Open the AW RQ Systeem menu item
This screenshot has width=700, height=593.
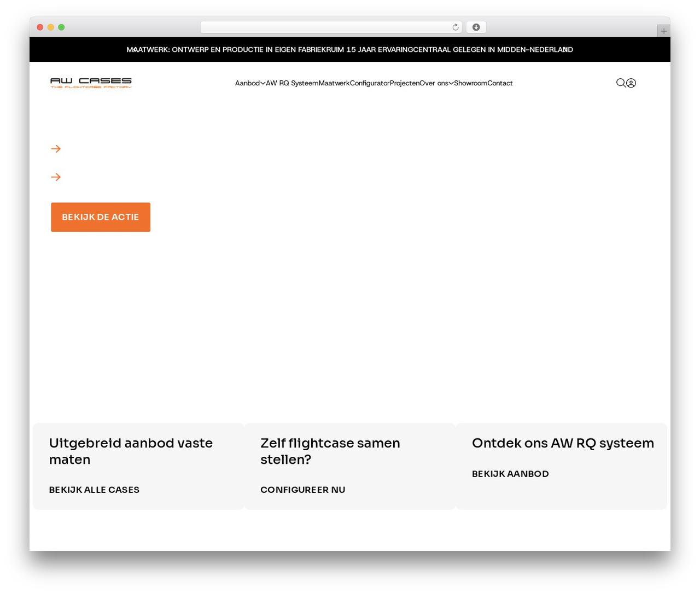pos(292,83)
